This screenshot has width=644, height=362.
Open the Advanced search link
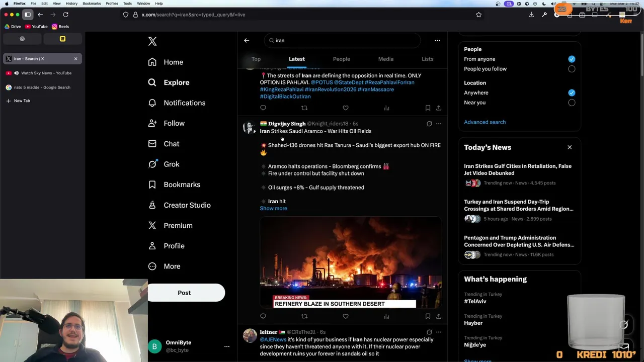point(485,122)
